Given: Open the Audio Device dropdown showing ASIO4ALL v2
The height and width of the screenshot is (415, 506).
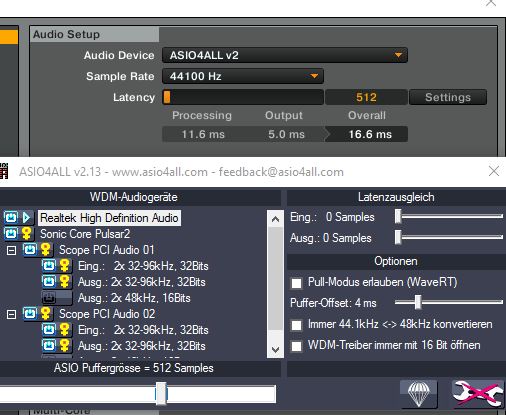Looking at the screenshot, I should (285, 55).
